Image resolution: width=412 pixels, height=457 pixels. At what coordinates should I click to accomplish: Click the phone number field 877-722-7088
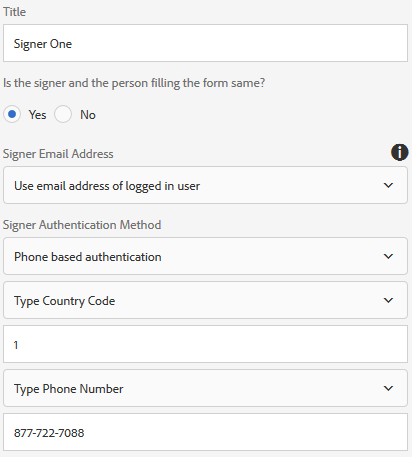(x=205, y=432)
